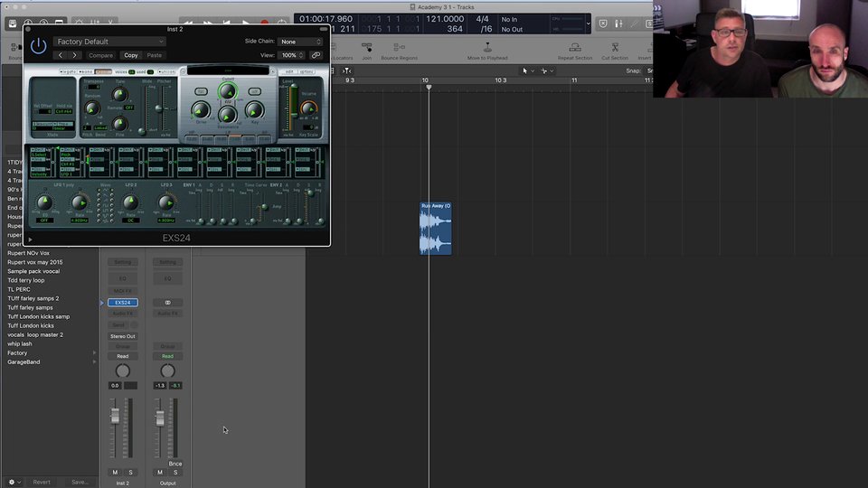This screenshot has height=488, width=868.
Task: Adjust the LFO 3 Rate knob
Action: (165, 203)
